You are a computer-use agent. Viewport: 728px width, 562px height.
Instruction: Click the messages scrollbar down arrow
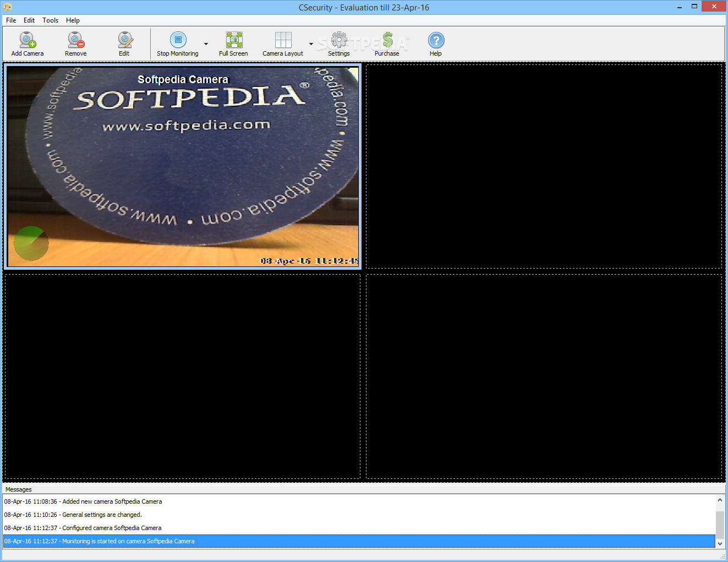[x=720, y=543]
